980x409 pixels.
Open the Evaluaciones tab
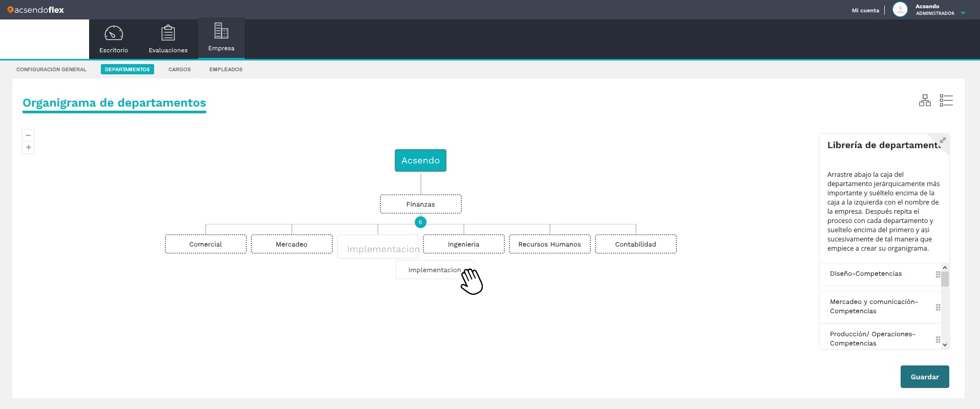point(168,39)
